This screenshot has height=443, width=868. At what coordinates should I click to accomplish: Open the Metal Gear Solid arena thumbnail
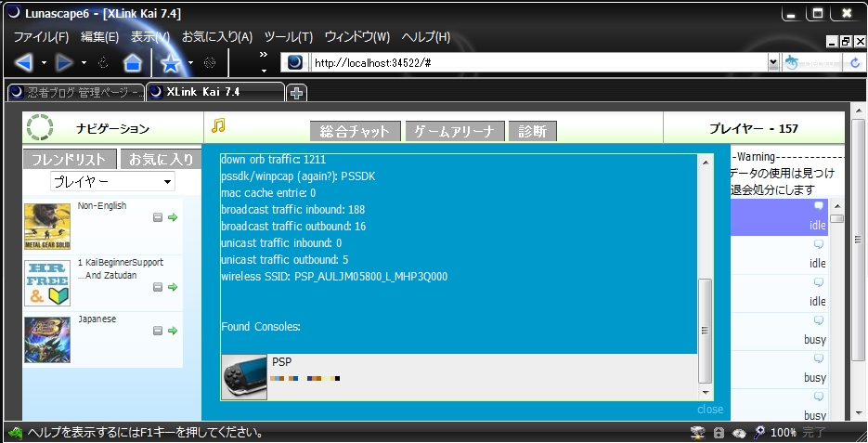tap(47, 226)
